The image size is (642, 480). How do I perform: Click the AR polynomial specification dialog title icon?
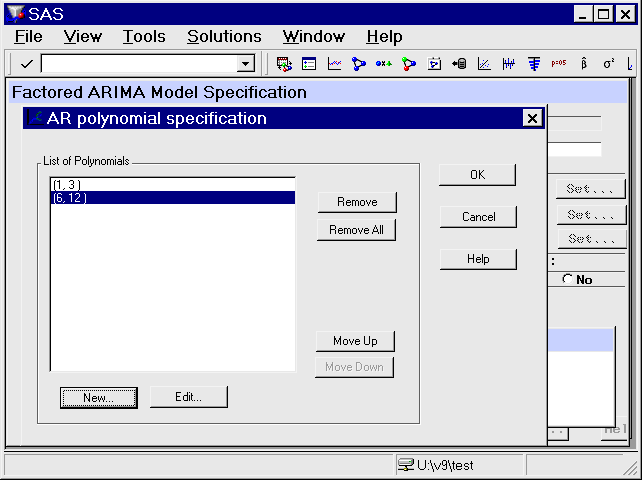(35, 118)
